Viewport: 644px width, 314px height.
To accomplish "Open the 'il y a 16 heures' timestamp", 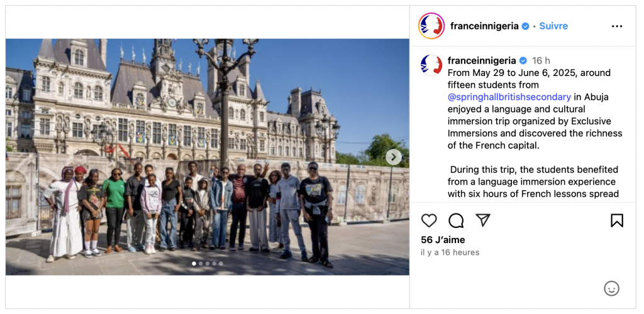I will pyautogui.click(x=450, y=252).
